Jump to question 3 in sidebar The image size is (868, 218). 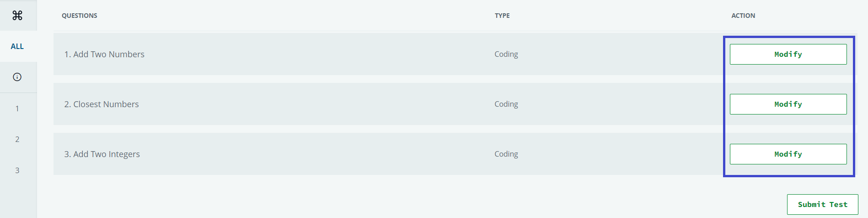[17, 170]
